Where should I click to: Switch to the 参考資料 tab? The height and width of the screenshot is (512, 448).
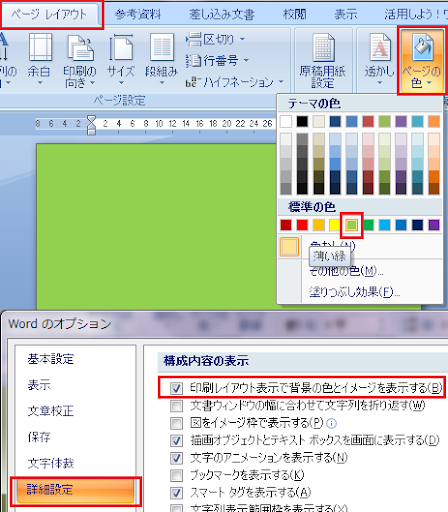138,14
